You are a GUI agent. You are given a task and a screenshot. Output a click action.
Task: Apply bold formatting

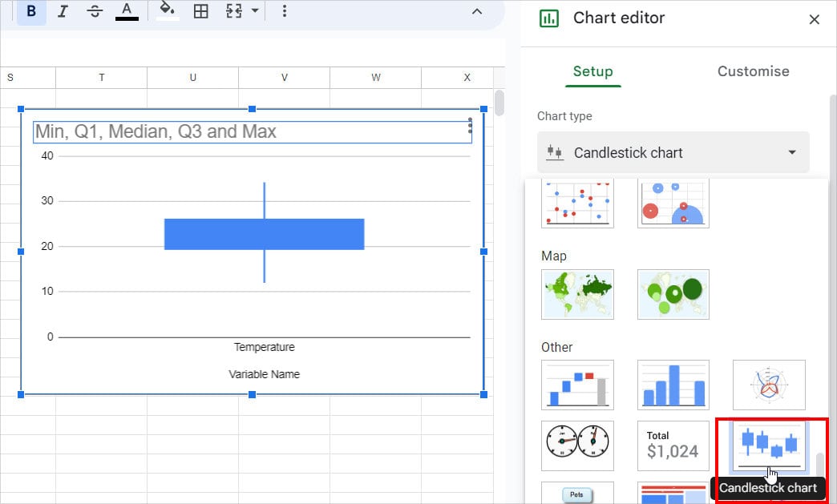click(30, 11)
